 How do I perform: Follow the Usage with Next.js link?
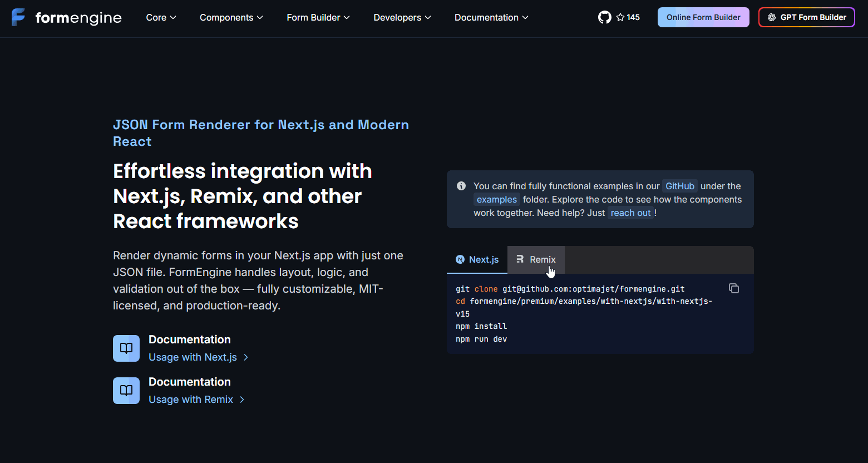193,357
